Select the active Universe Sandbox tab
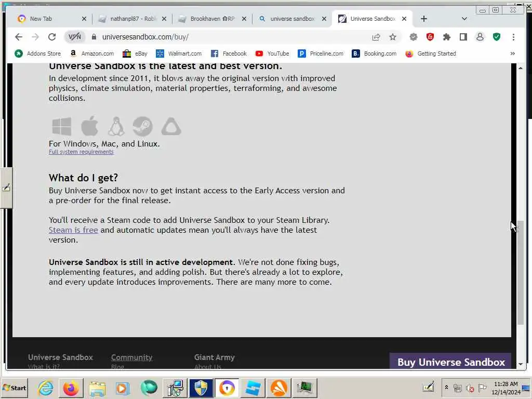Viewport: 532px width, 399px height. point(372,19)
